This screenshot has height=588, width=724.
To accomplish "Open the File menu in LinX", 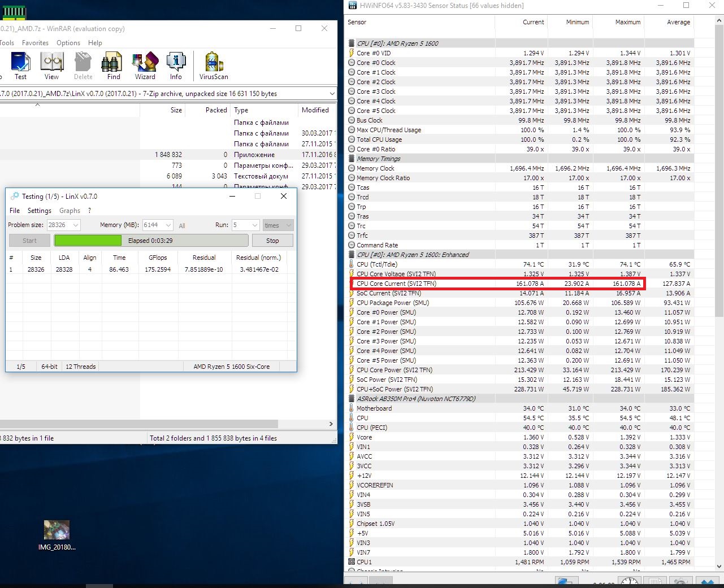I will (x=15, y=211).
